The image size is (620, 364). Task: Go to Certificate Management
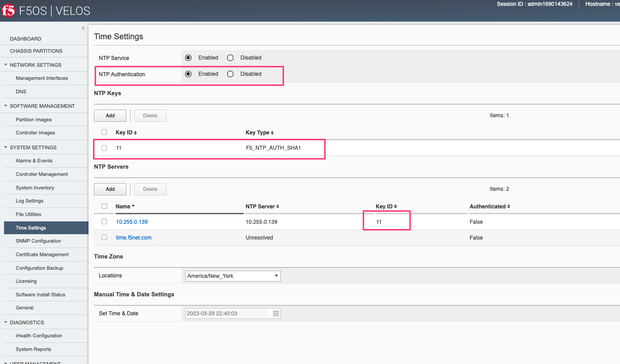click(42, 254)
